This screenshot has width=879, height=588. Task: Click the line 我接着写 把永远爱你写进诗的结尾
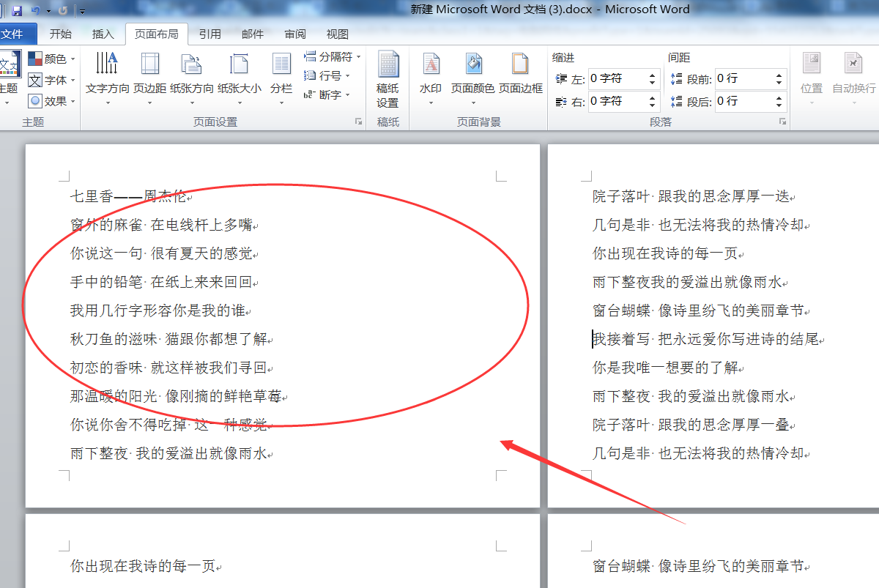(705, 339)
